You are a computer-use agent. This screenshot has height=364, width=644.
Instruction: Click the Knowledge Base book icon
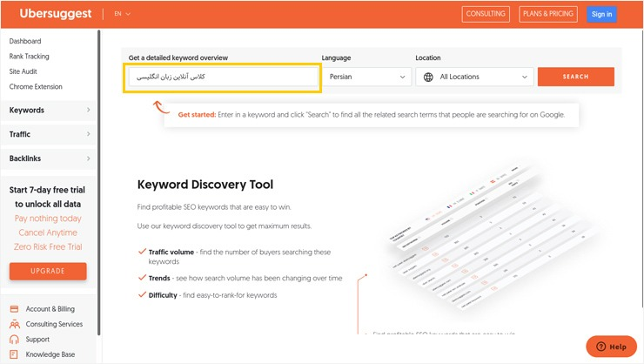[x=14, y=354]
